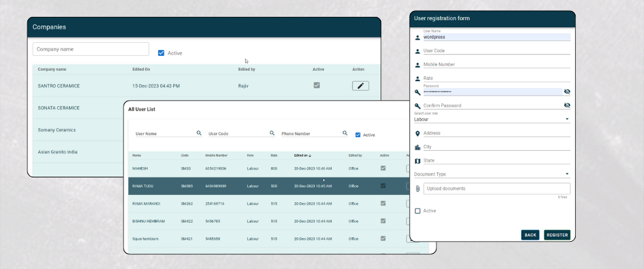This screenshot has width=644, height=269.
Task: Enable the Active checkbox in registration form
Action: click(x=418, y=211)
